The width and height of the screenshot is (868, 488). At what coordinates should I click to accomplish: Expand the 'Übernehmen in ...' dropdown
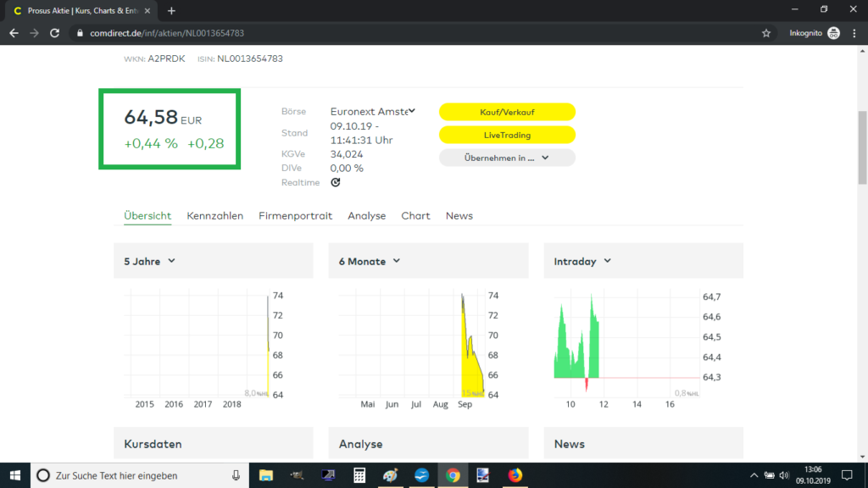point(507,158)
